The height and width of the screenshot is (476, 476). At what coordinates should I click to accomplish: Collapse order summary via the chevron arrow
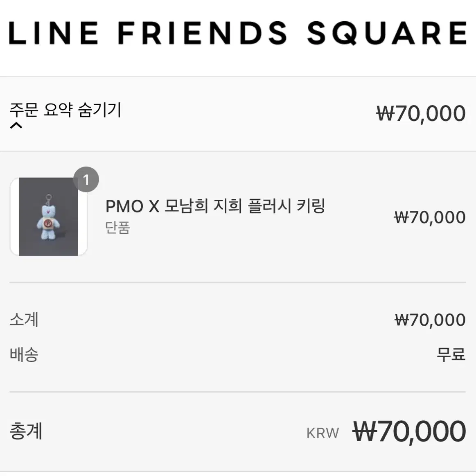(x=16, y=125)
